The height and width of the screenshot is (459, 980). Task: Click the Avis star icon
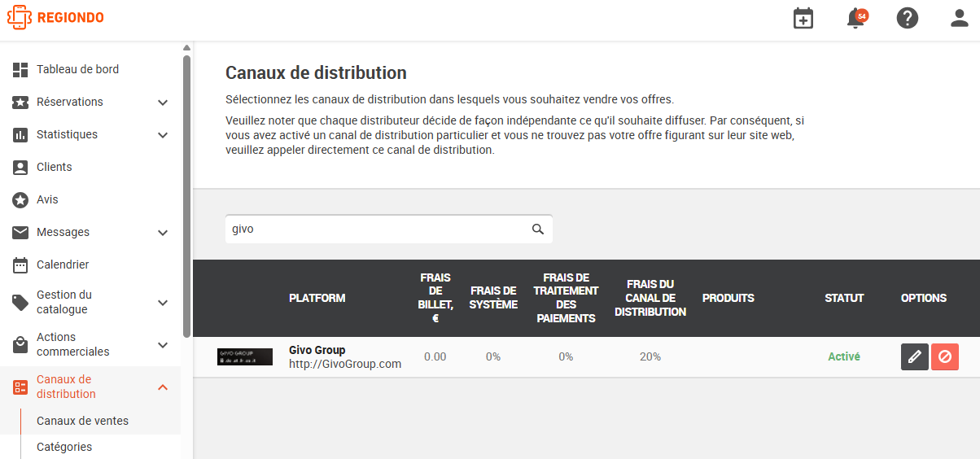[21, 200]
